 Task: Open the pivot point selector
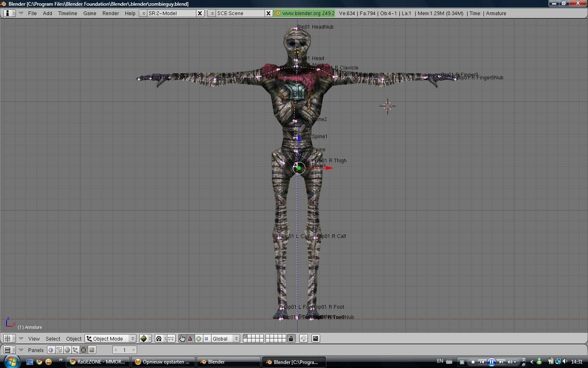(x=161, y=339)
